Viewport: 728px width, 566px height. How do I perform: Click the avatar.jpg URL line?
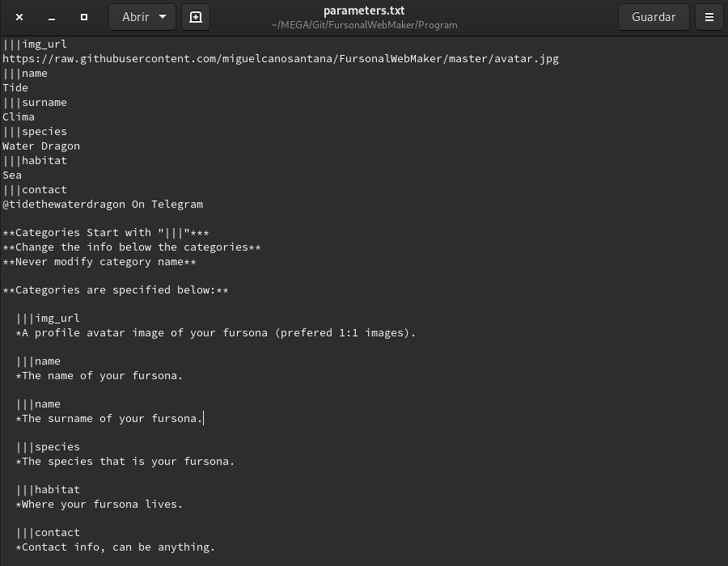click(x=281, y=59)
